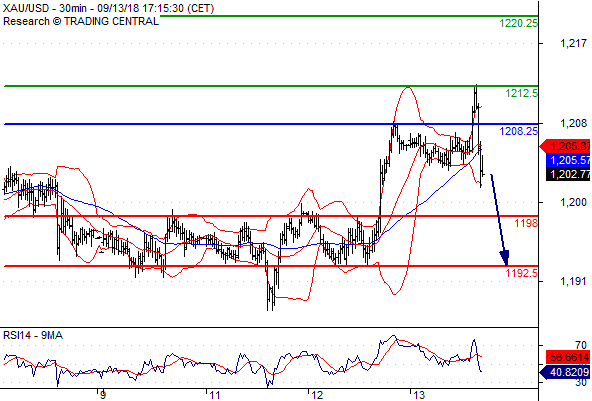Click the RSI 70 level axis label
The width and height of the screenshot is (592, 401).
click(581, 345)
